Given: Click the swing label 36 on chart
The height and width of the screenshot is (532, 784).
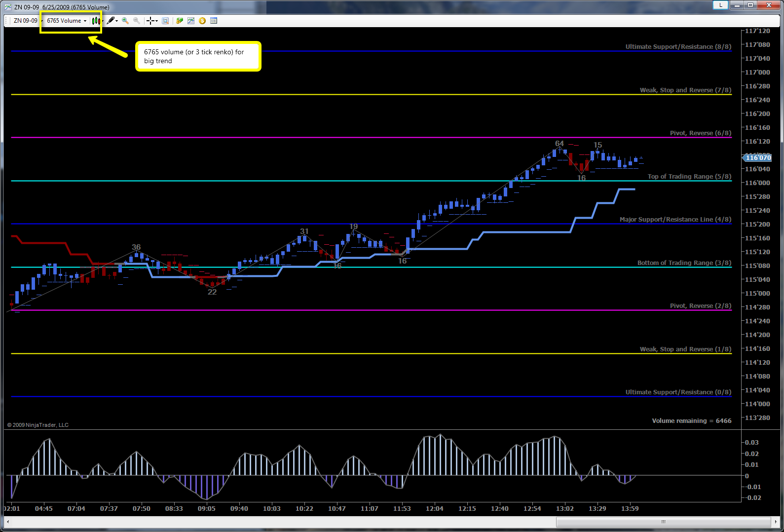Looking at the screenshot, I should coord(136,247).
